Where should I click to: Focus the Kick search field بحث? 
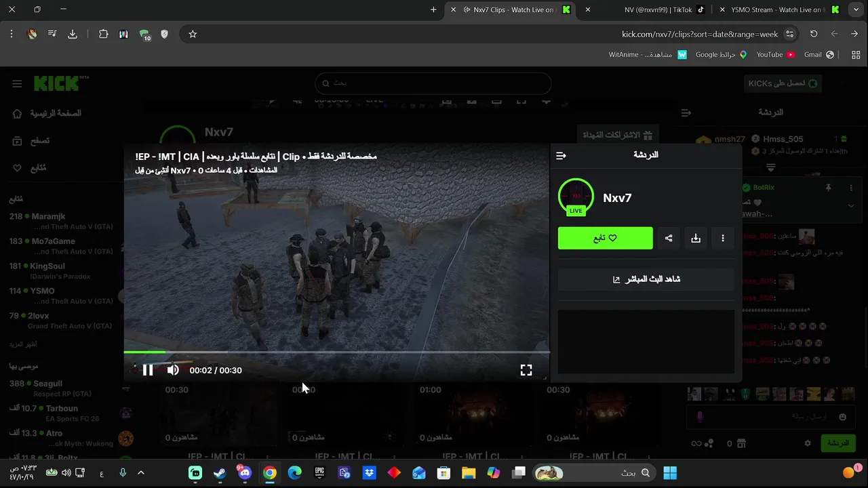point(433,83)
